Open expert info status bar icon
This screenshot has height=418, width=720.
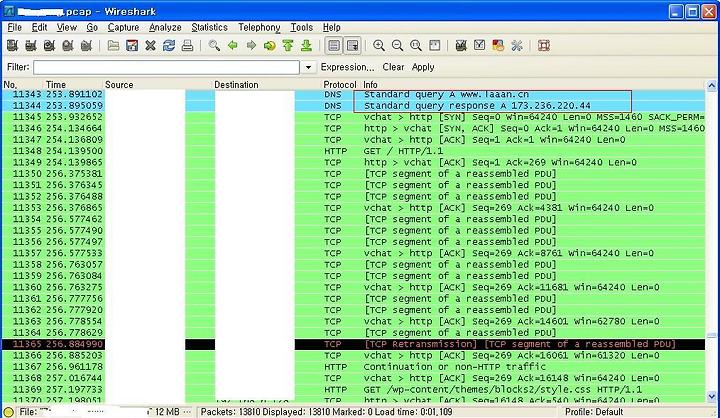point(8,412)
